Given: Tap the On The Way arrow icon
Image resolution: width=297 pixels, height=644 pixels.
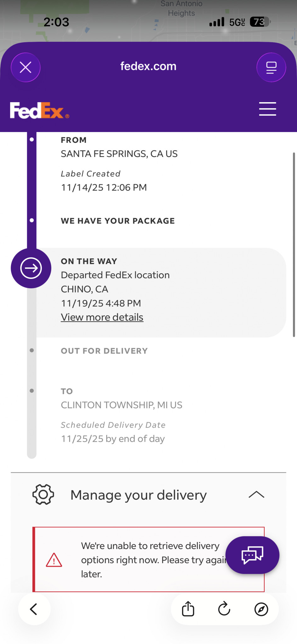Looking at the screenshot, I should coord(31,268).
